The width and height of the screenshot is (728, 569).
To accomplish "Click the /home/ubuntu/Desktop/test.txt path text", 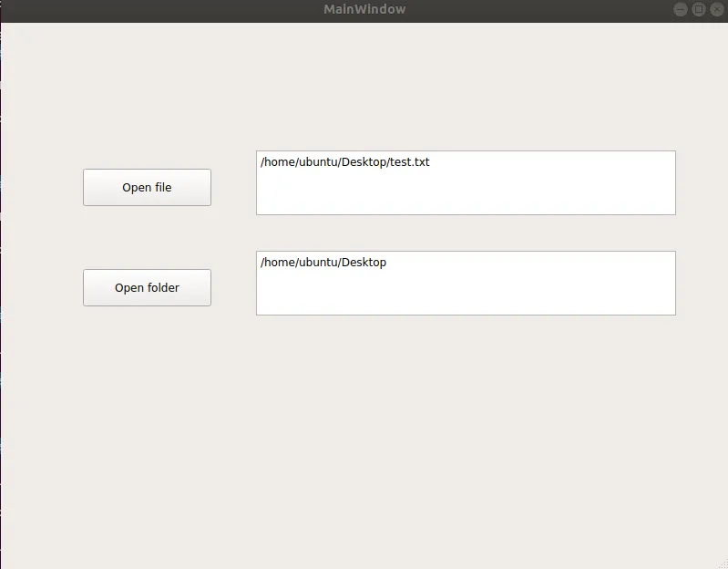I will [344, 162].
